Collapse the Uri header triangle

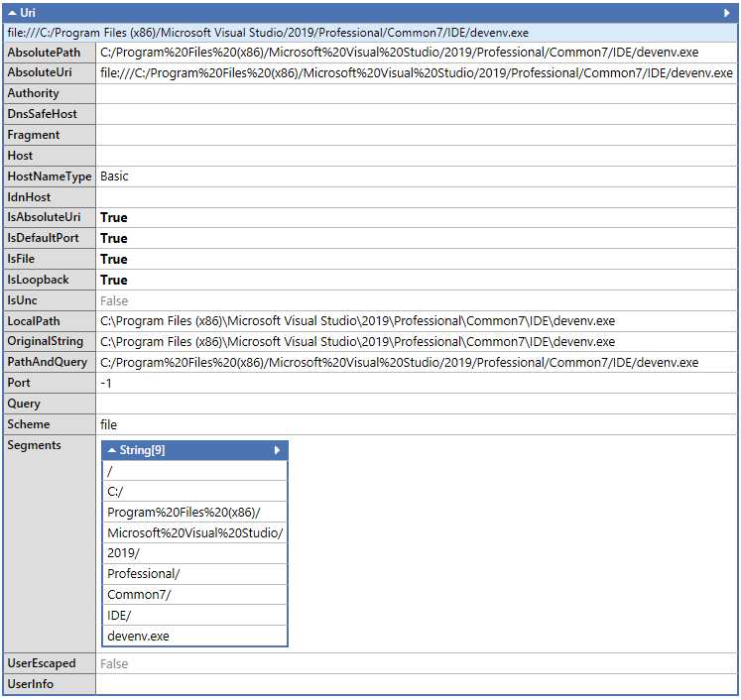click(x=13, y=13)
